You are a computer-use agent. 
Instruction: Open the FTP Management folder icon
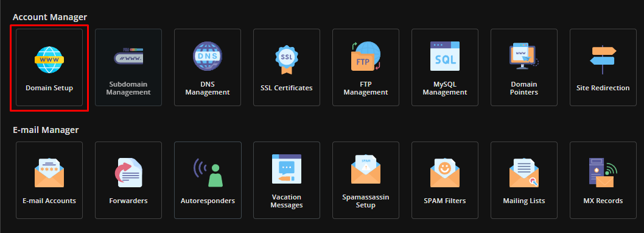click(x=366, y=56)
